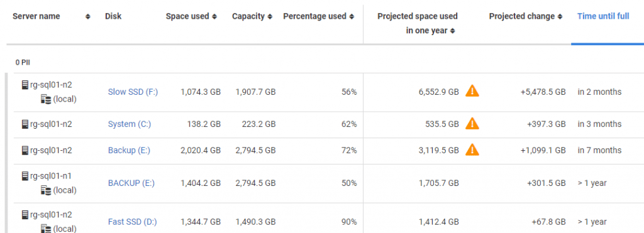The image size is (644, 233).
Task: Sort by Server name using its sort arrows
Action: (x=87, y=17)
